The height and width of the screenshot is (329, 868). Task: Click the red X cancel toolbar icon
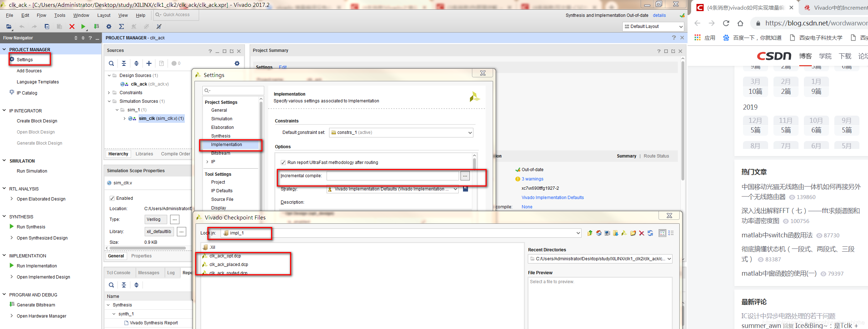coord(72,26)
